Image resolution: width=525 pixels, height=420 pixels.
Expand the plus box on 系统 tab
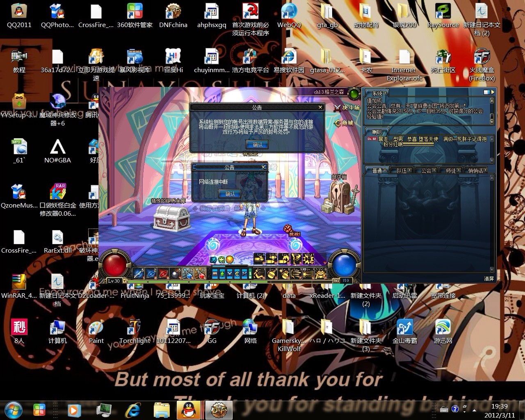(x=385, y=93)
